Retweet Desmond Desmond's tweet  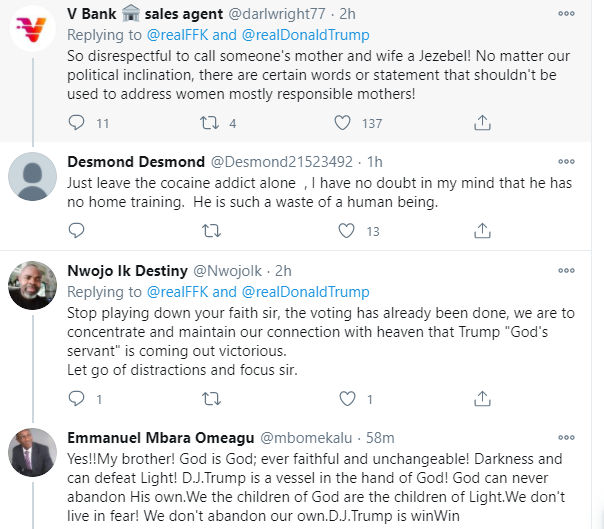tap(211, 231)
